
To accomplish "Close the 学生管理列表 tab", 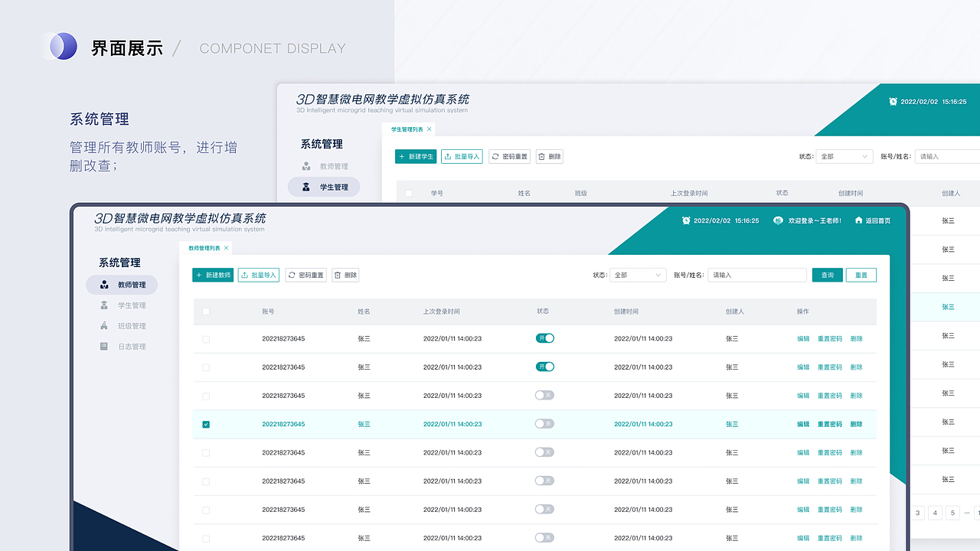I will (x=429, y=129).
